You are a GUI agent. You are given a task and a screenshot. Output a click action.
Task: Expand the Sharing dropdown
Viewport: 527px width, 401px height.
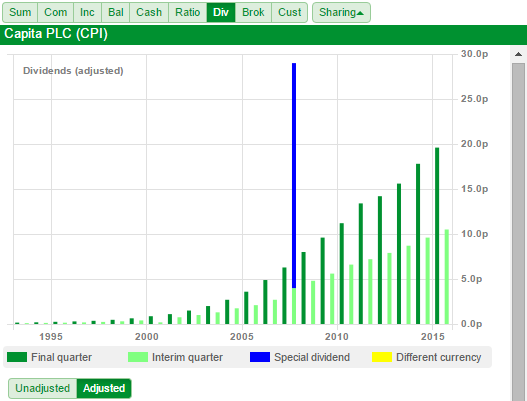[x=341, y=12]
